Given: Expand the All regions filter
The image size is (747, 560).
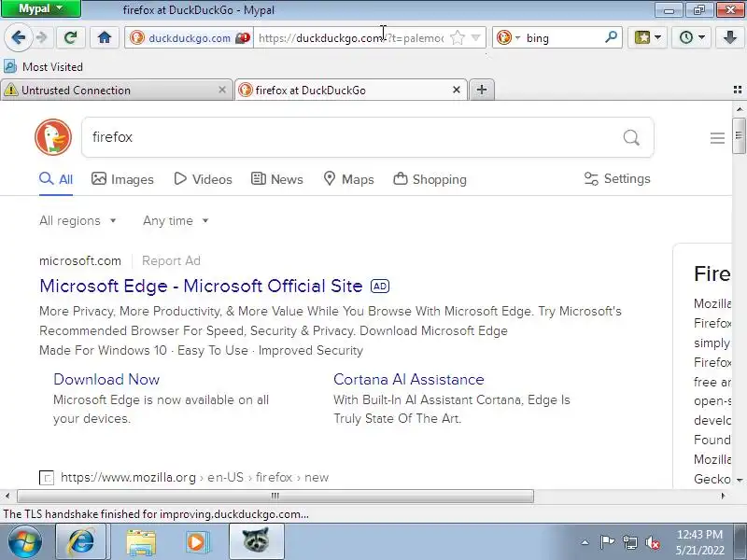Looking at the screenshot, I should pos(78,220).
